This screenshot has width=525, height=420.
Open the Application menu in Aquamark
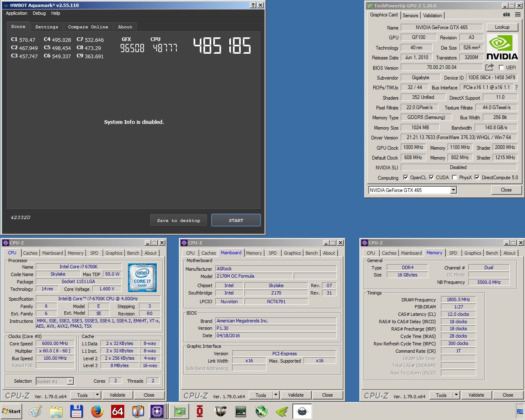click(16, 13)
